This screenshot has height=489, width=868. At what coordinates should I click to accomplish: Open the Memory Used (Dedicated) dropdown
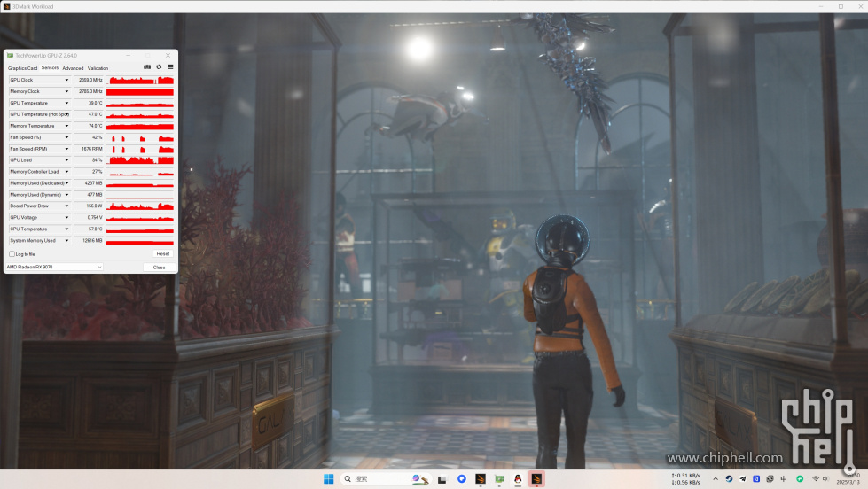[67, 183]
